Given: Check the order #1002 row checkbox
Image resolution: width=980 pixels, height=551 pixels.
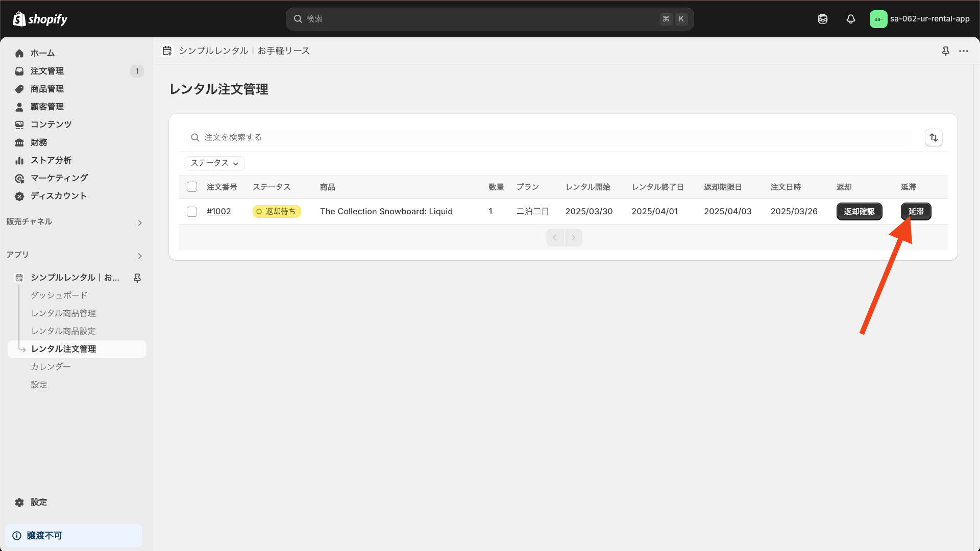Looking at the screenshot, I should pyautogui.click(x=192, y=211).
